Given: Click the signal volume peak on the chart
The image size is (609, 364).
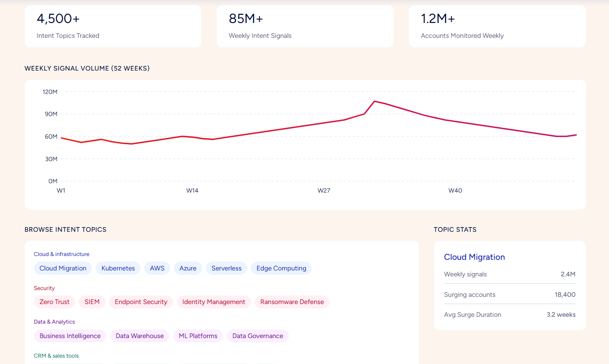Looking at the screenshot, I should (x=374, y=101).
